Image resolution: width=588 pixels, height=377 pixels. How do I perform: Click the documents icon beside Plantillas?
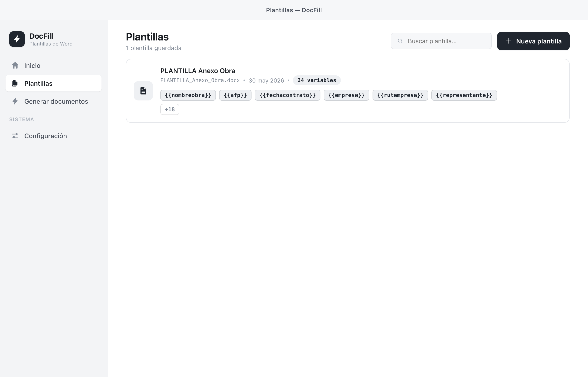15,83
